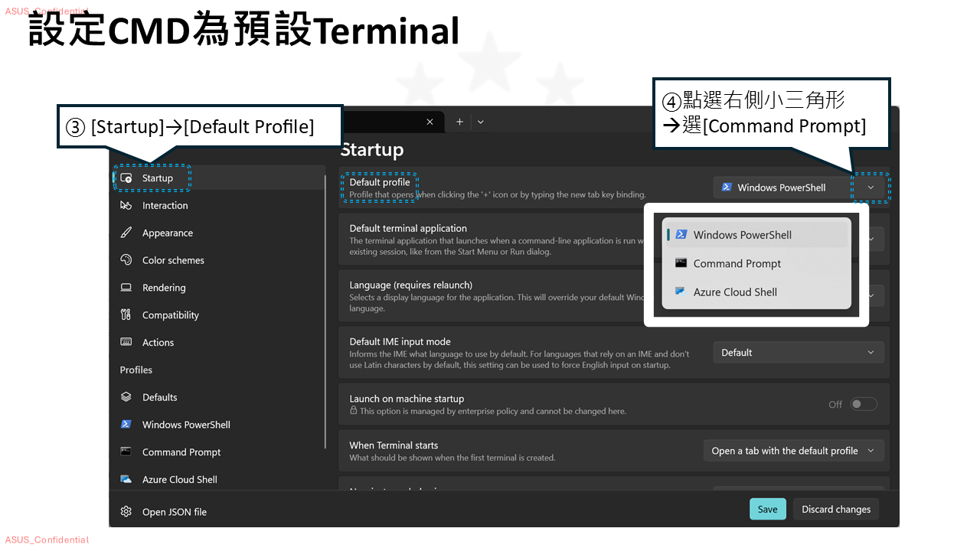Click the Compatibility icon in sidebar
980x551 pixels.
[126, 315]
